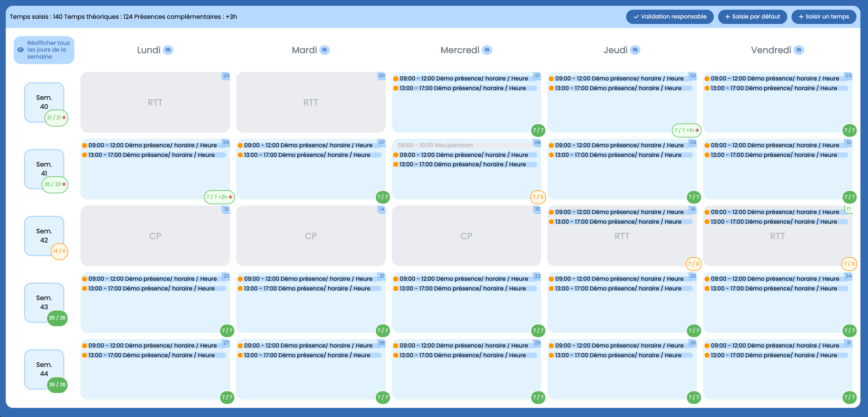Hide the Jeudi column with eye icon

click(x=635, y=50)
